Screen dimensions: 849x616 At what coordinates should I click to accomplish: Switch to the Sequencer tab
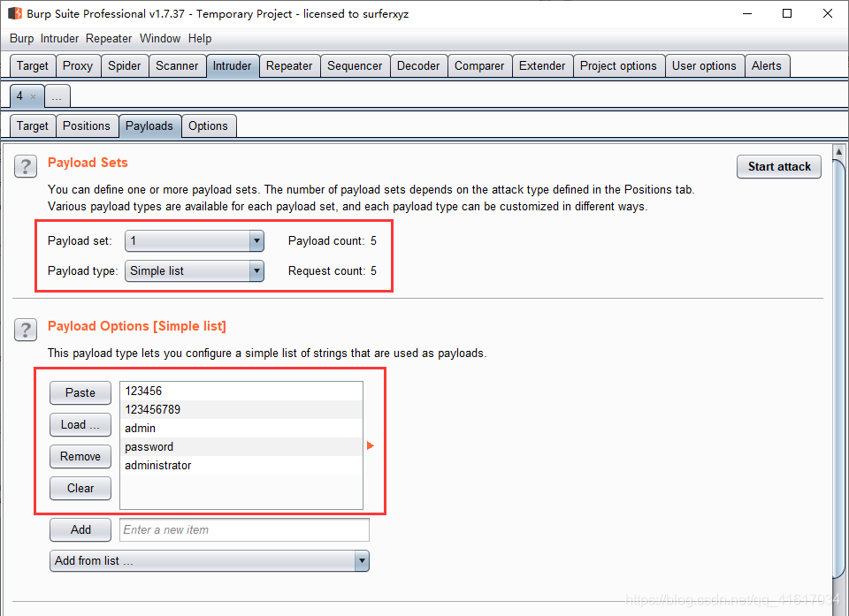355,66
